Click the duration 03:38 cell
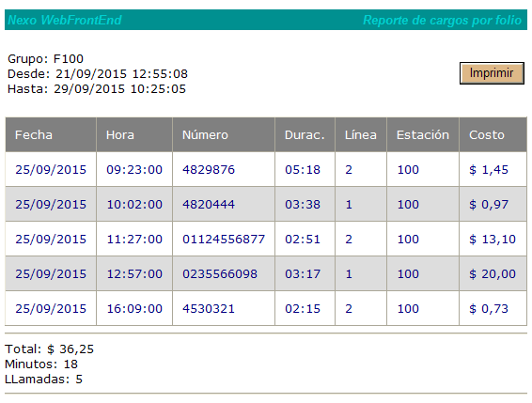The image size is (532, 403). [305, 204]
